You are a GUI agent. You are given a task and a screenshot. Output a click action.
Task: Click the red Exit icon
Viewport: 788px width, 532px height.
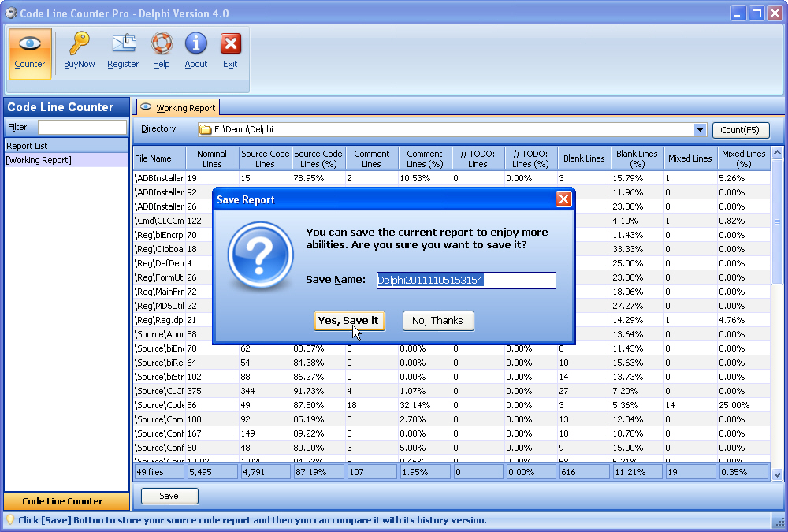coord(230,45)
